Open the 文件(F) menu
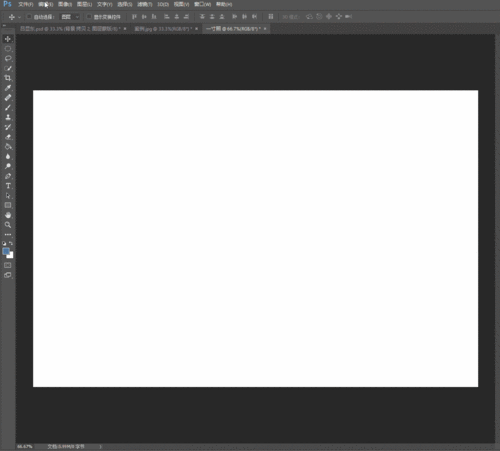 [25, 4]
